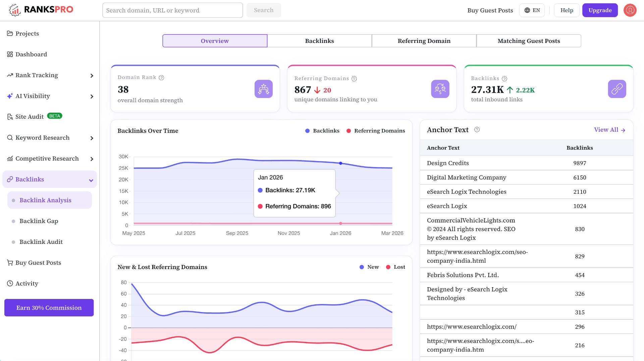Open Buy Guest Posts header link
The width and height of the screenshot is (644, 361).
[490, 10]
